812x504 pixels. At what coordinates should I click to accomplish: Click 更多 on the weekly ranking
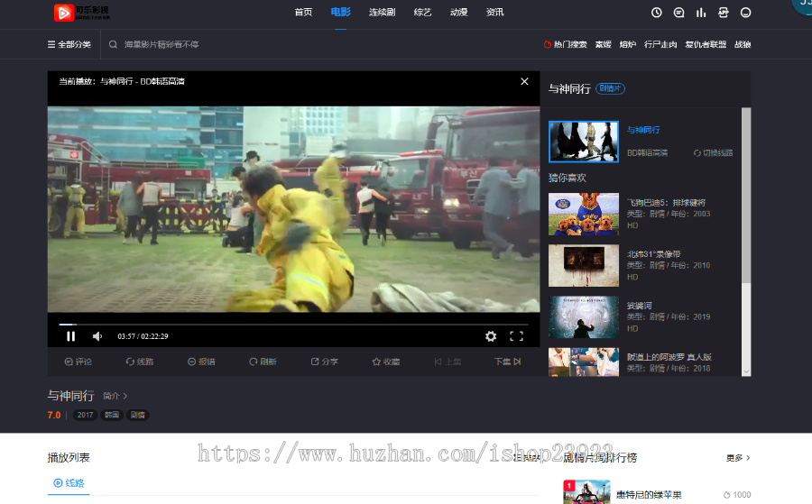(x=738, y=458)
